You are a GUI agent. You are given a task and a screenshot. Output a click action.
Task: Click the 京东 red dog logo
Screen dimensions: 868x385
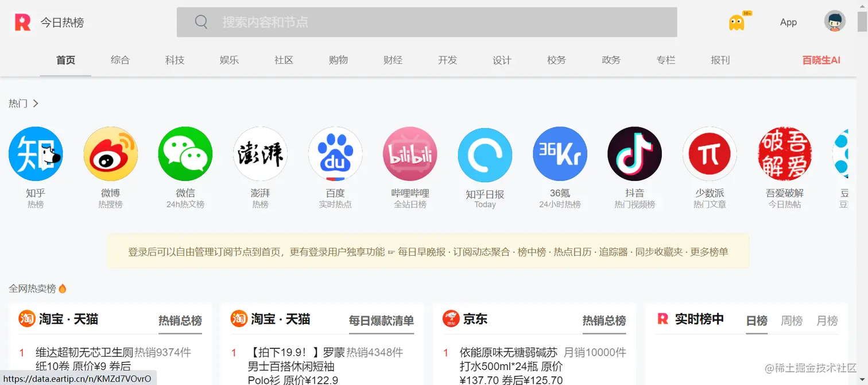coord(451,318)
